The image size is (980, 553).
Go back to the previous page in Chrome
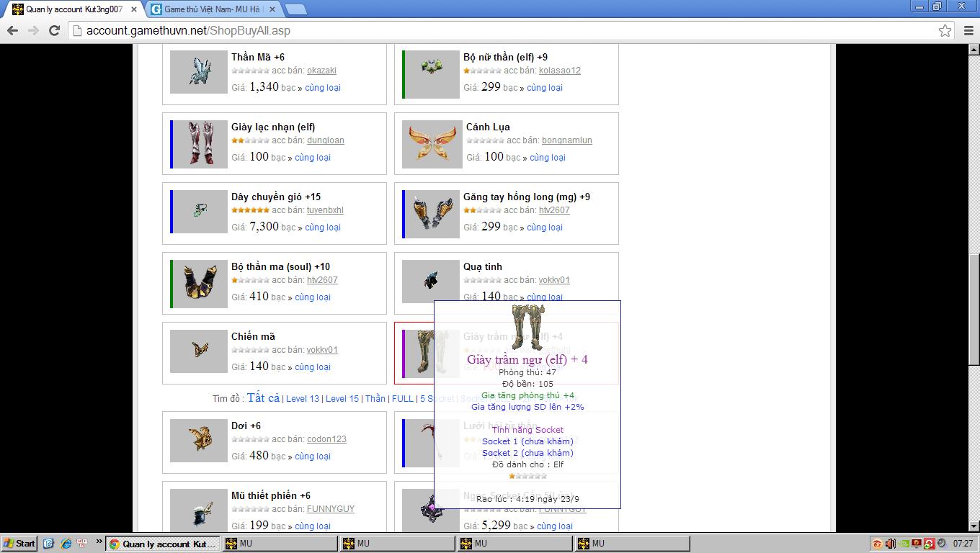pos(12,30)
